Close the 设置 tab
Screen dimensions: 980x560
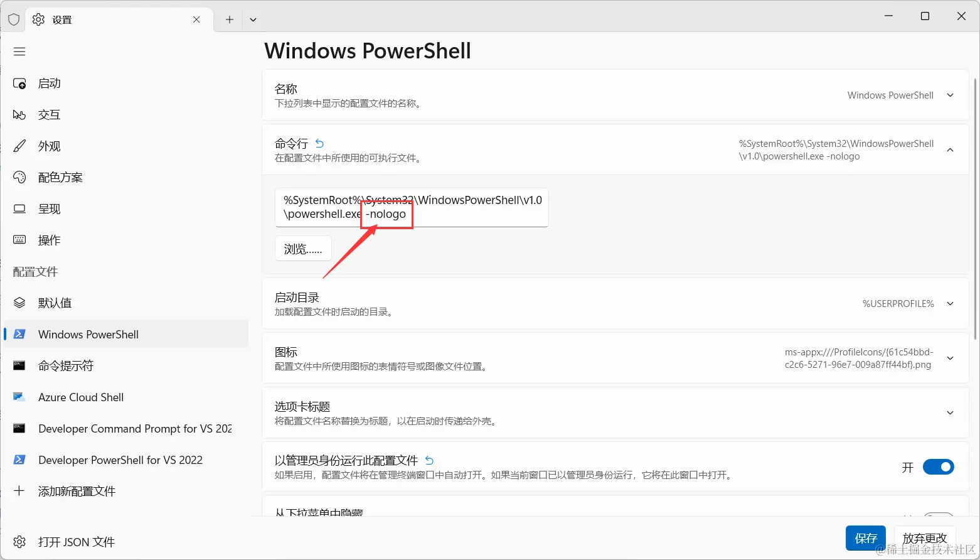click(196, 19)
